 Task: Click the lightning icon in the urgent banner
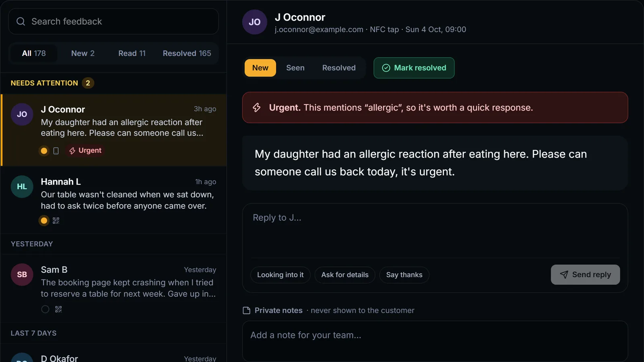click(256, 107)
